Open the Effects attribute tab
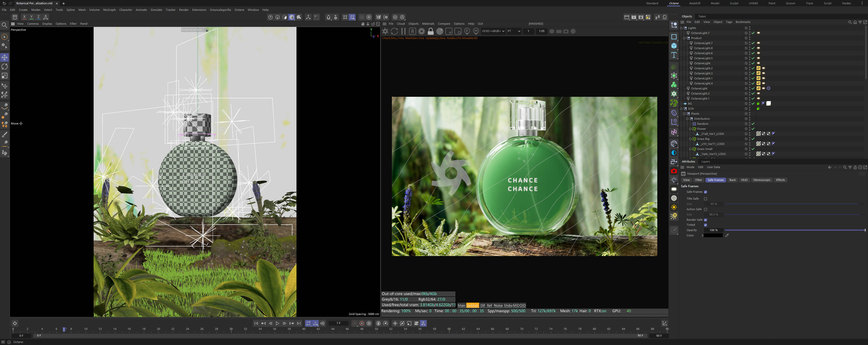Viewport: 868px width, 345px height. [x=780, y=180]
